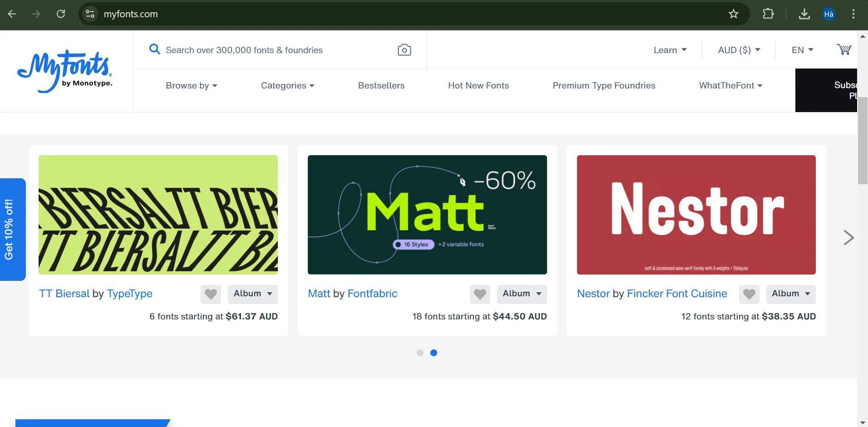This screenshot has width=868, height=427.
Task: Open Premium Type Foundries
Action: (604, 85)
